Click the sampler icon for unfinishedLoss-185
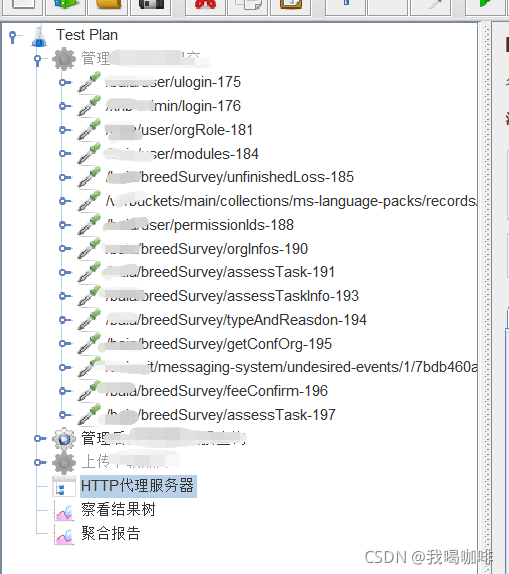This screenshot has height=574, width=509. [x=89, y=177]
